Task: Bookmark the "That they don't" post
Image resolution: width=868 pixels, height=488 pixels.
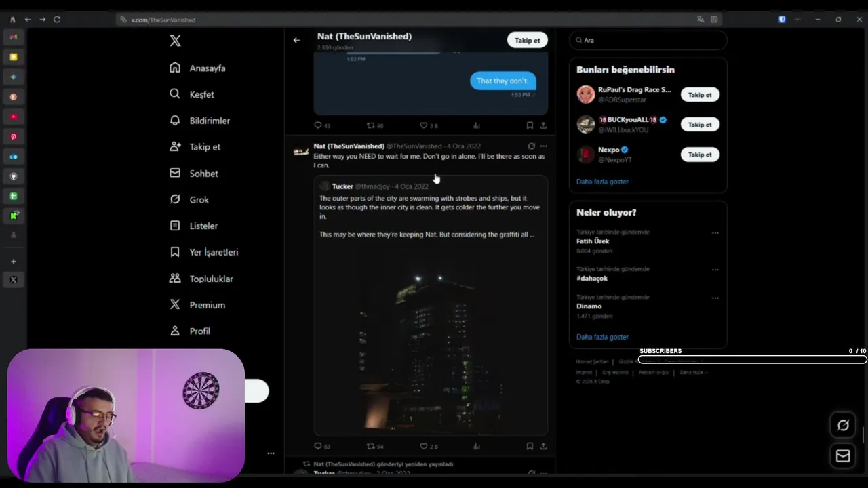Action: pos(530,125)
